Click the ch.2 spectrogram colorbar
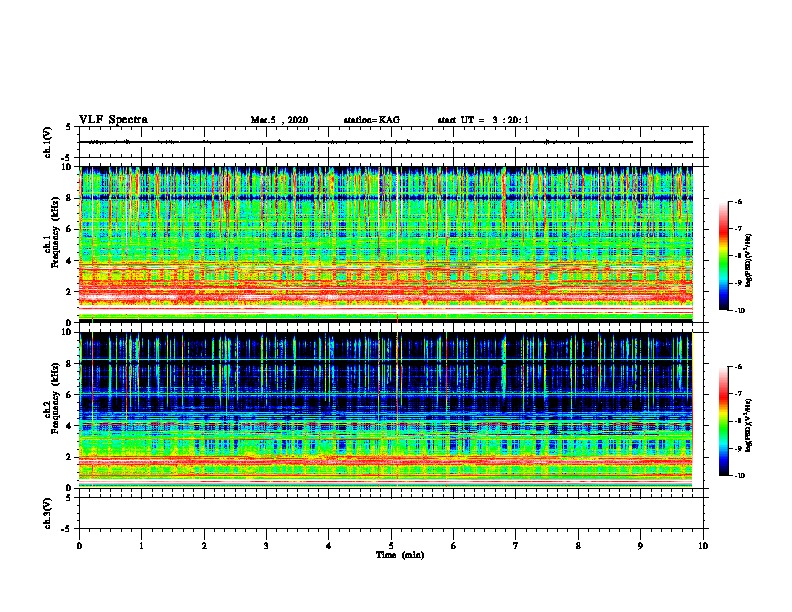This screenshot has height=612, width=792. pos(724,421)
